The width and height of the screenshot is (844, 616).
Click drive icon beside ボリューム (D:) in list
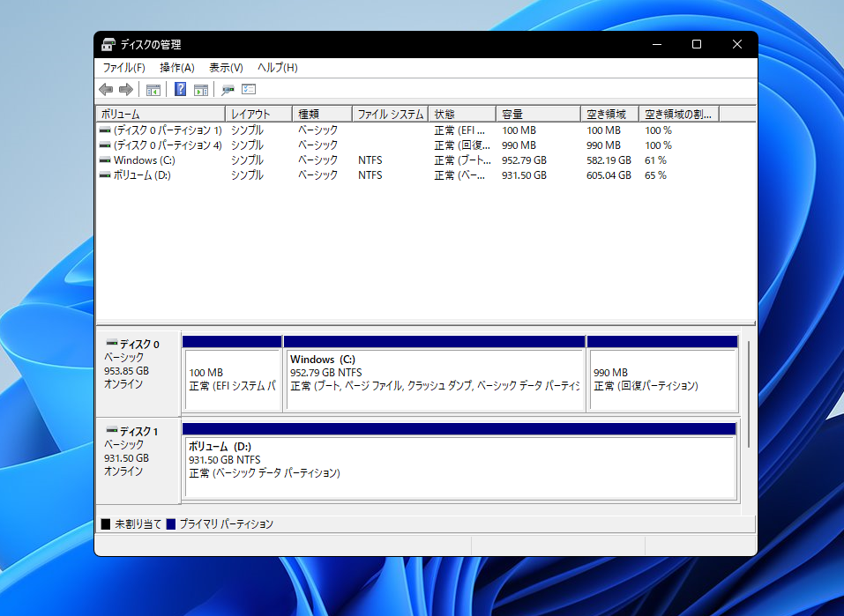105,175
